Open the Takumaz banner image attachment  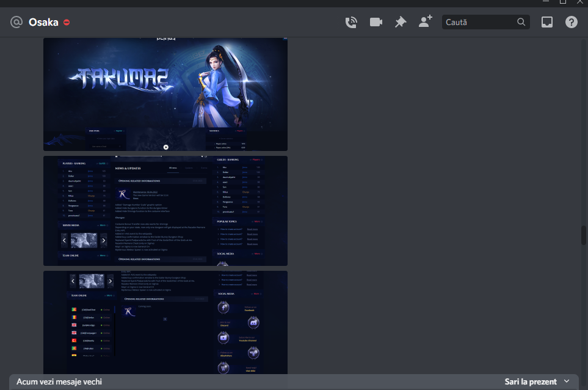click(165, 94)
